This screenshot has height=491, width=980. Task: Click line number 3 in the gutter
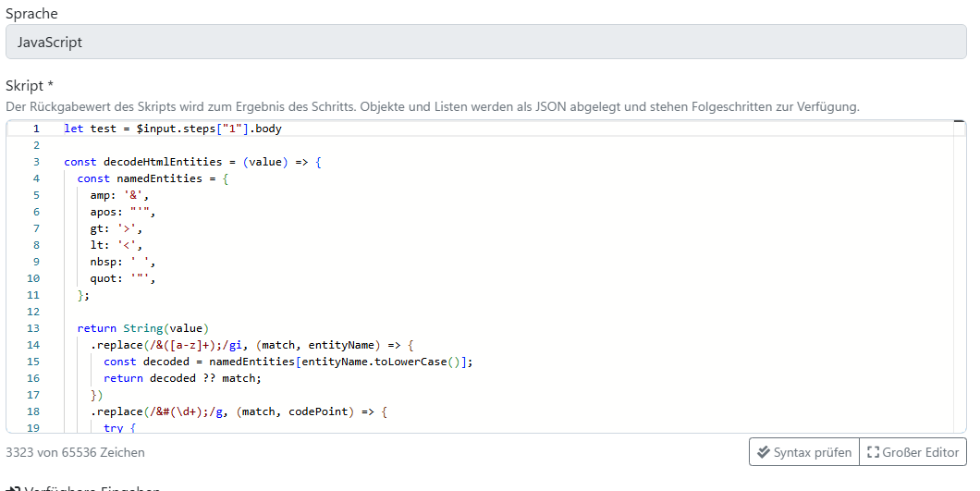[x=36, y=162]
